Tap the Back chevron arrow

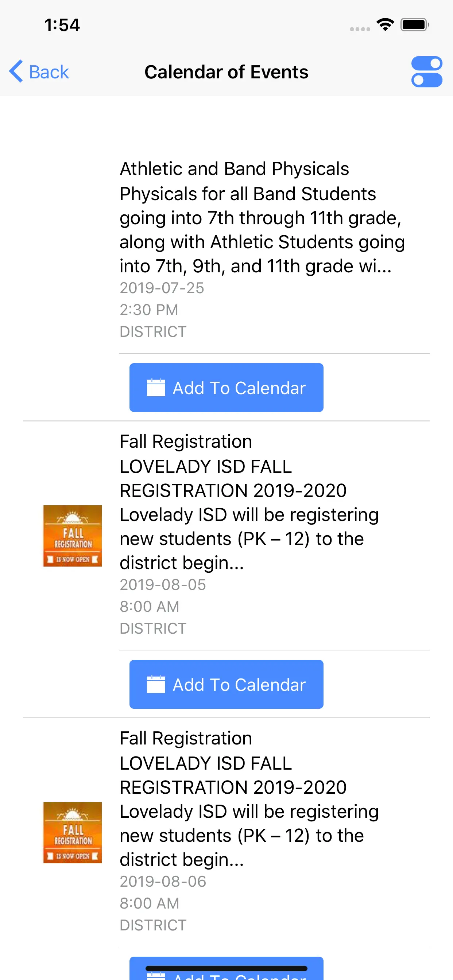tap(16, 71)
